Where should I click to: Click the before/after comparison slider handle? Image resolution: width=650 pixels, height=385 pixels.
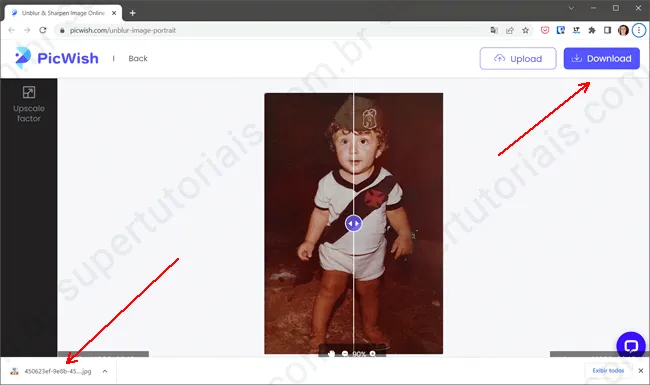(353, 223)
